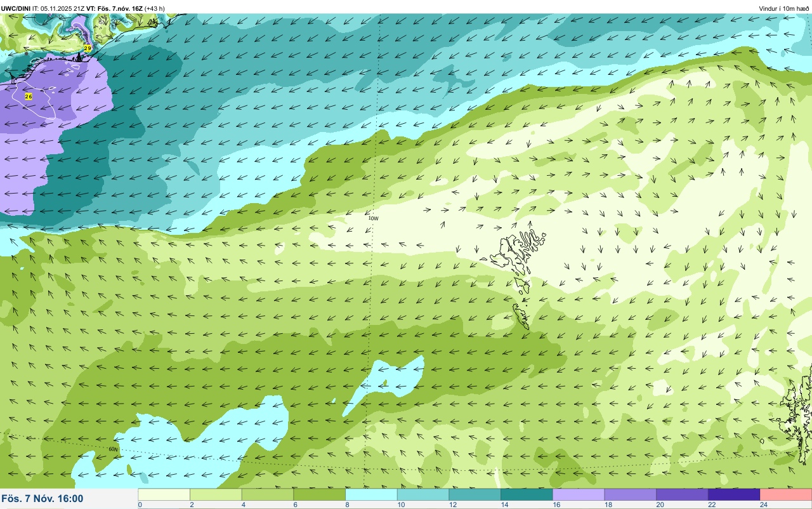
Task: Select the 'Vindur í 10m hæð' title text
Action: [783, 8]
